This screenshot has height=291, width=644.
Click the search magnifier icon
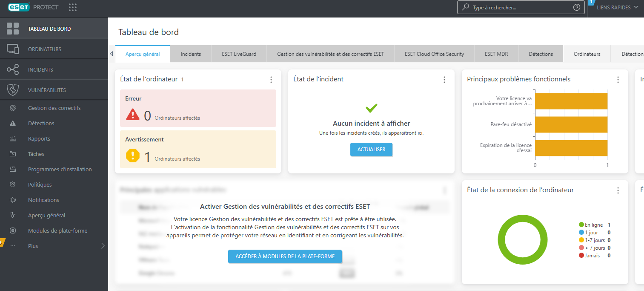tap(466, 7)
